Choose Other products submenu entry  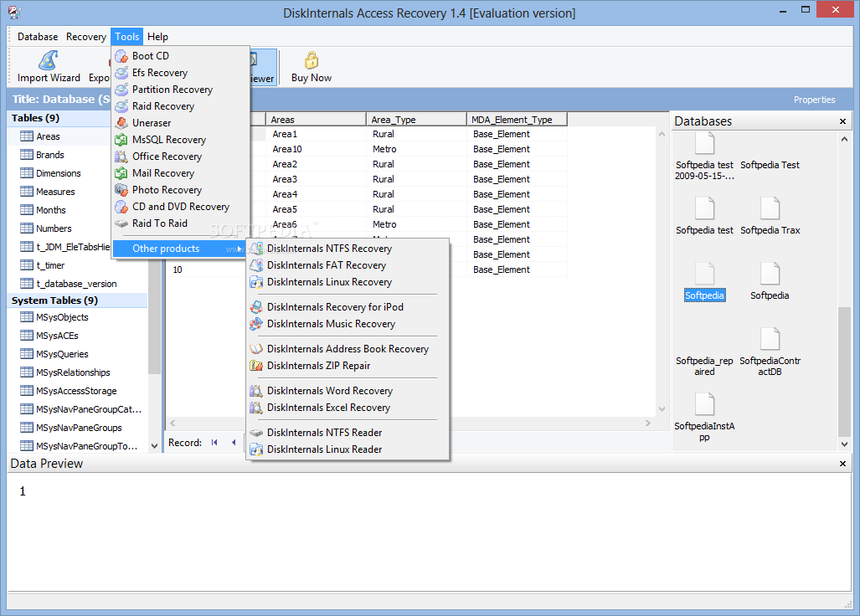(179, 249)
